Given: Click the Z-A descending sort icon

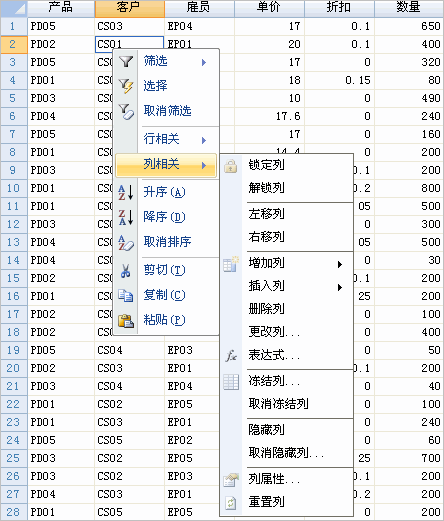Looking at the screenshot, I should pyautogui.click(x=126, y=217).
